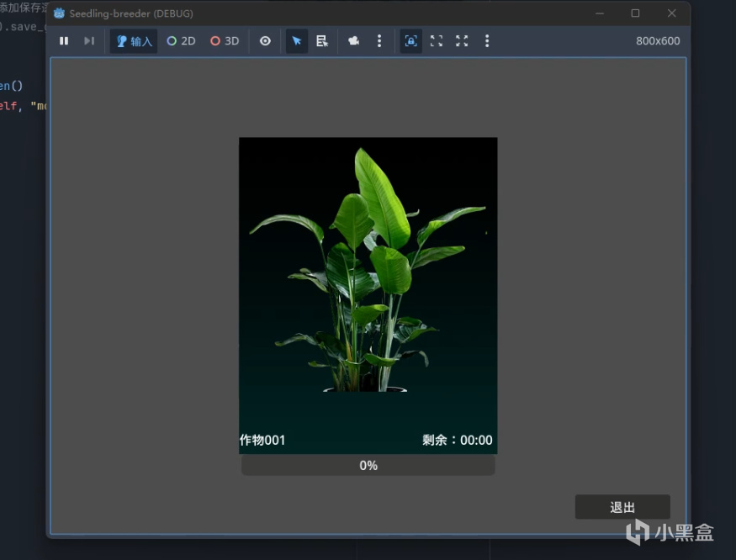Screen dimensions: 736x560
Task: Switch to 3D selection mode
Action: [225, 41]
